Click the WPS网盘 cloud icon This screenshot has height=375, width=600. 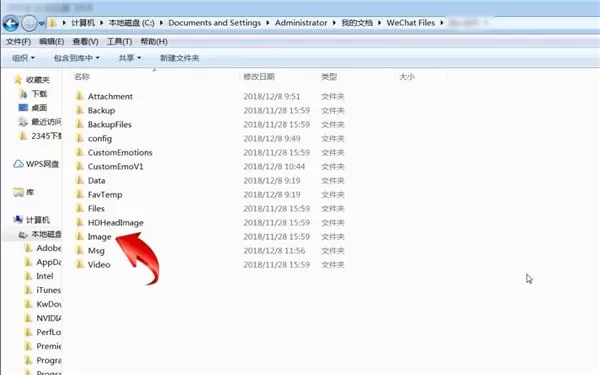click(x=18, y=164)
